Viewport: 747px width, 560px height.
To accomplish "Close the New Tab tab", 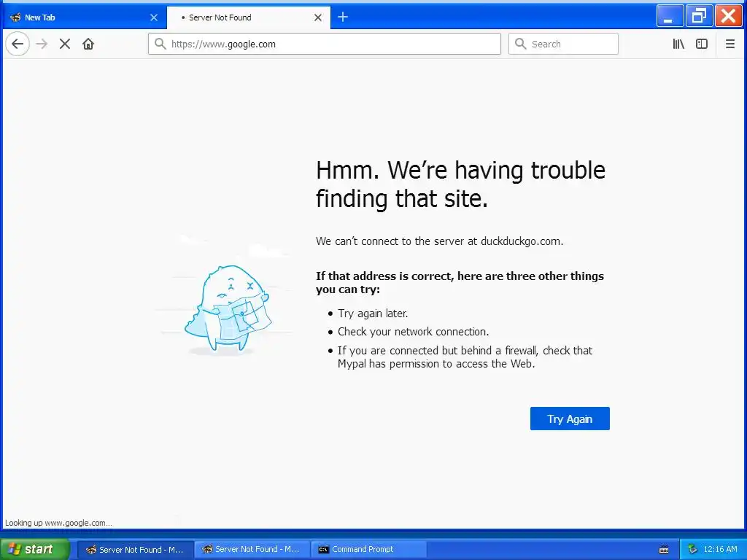I will 154,17.
